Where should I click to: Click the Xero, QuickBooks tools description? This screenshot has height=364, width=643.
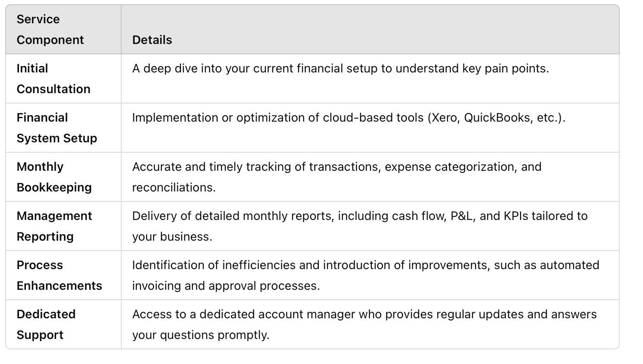pyautogui.click(x=349, y=118)
